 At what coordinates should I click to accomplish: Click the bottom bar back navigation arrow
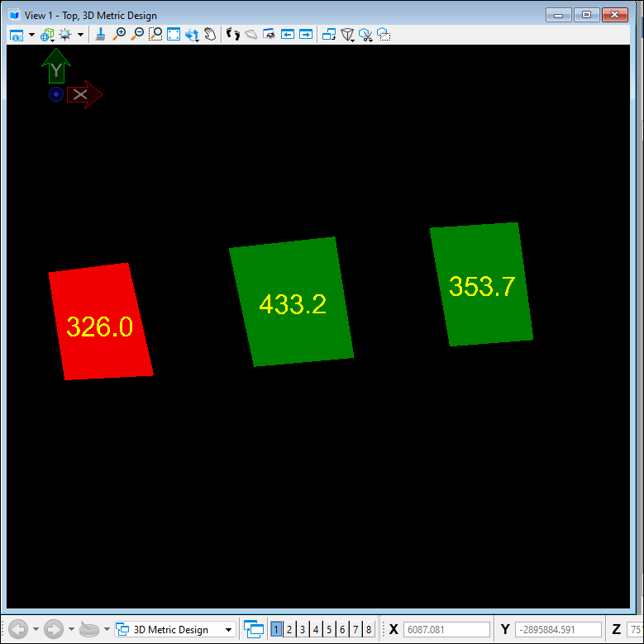tap(18, 629)
